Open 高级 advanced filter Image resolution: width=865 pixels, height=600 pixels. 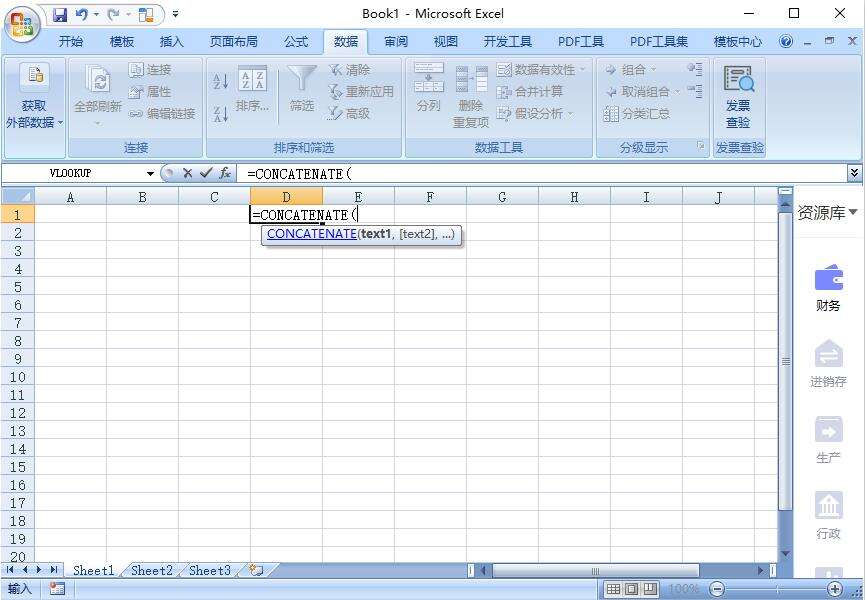tap(349, 114)
